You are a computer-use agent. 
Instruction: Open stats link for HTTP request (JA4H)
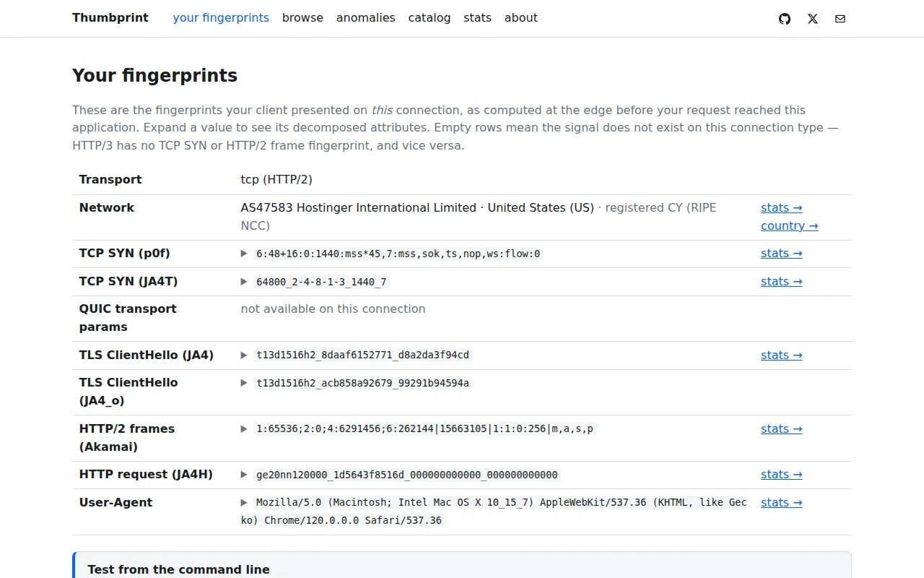pos(782,474)
